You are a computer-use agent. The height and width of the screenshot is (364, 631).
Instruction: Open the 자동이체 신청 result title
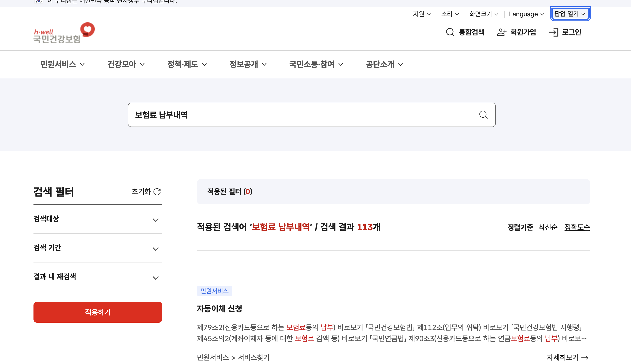click(219, 309)
